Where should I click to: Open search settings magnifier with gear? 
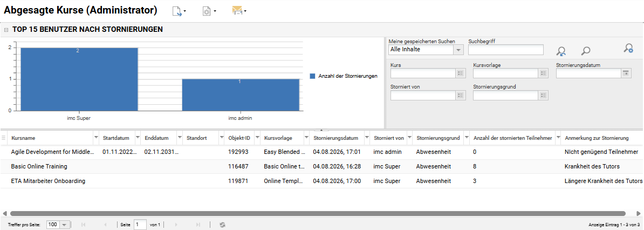click(628, 48)
